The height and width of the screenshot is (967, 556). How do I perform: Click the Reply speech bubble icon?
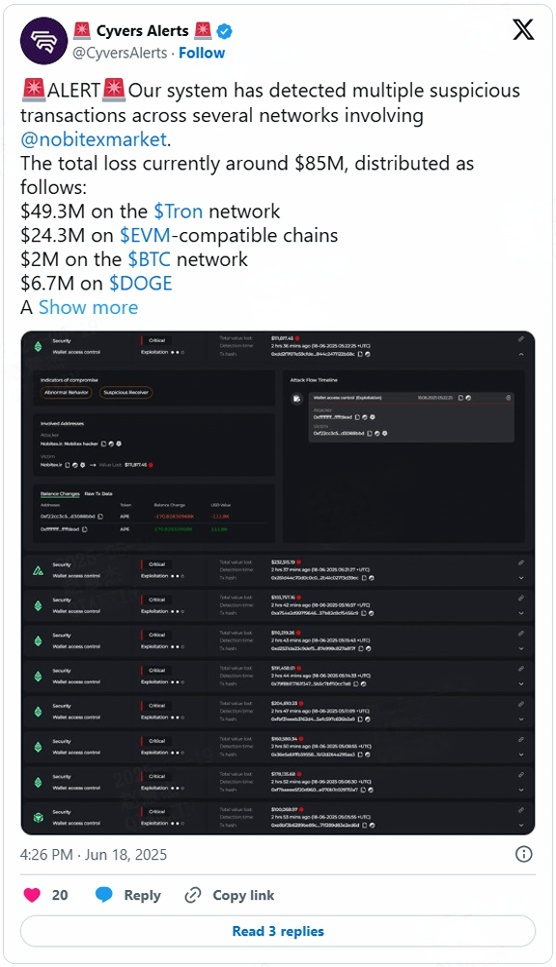[104, 895]
